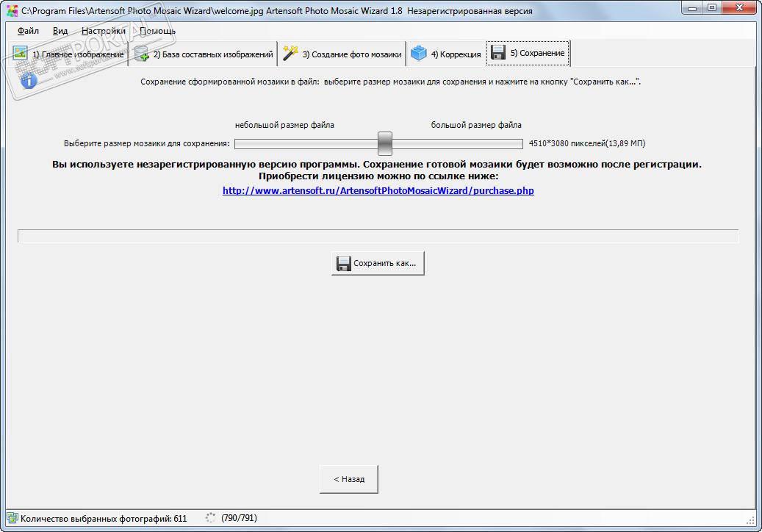Click the большой размер файла label
The image size is (762, 532).
pyautogui.click(x=476, y=125)
